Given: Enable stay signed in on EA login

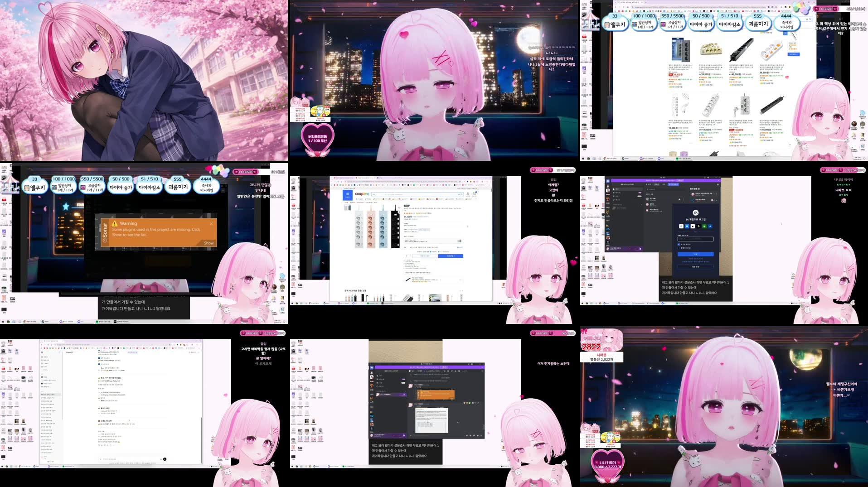Looking at the screenshot, I should coord(679,244).
